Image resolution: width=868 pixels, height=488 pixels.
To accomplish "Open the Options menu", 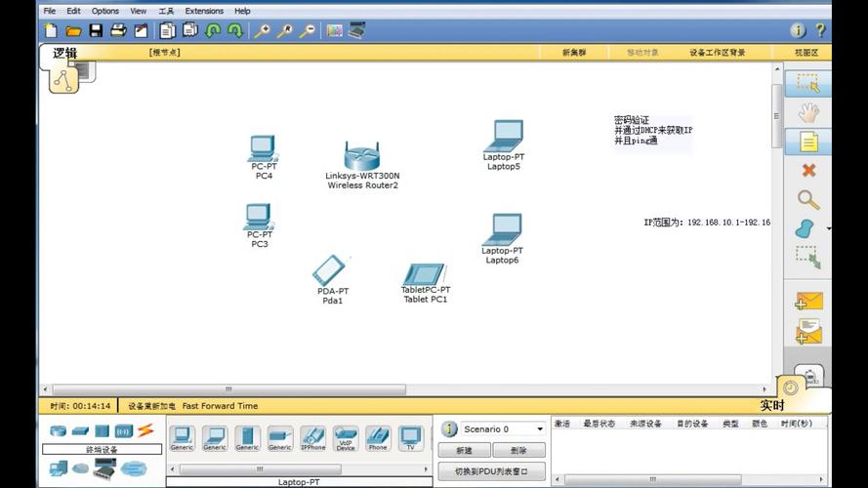I will [x=104, y=11].
